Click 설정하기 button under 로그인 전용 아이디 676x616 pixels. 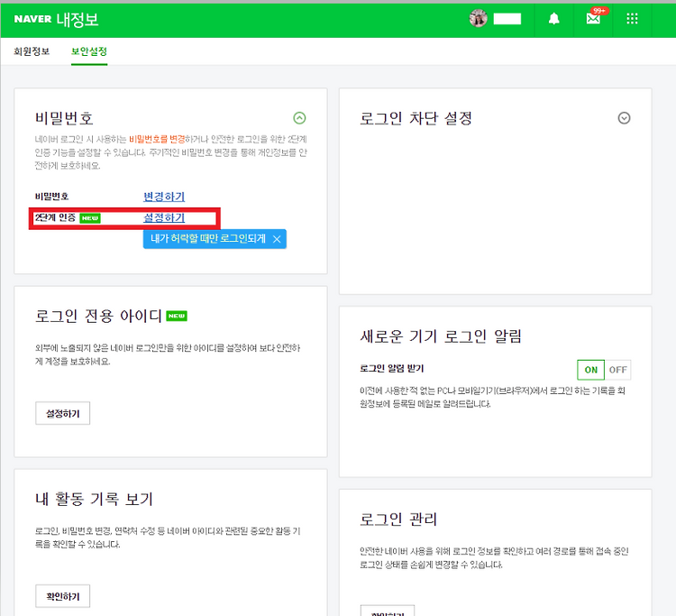(63, 413)
